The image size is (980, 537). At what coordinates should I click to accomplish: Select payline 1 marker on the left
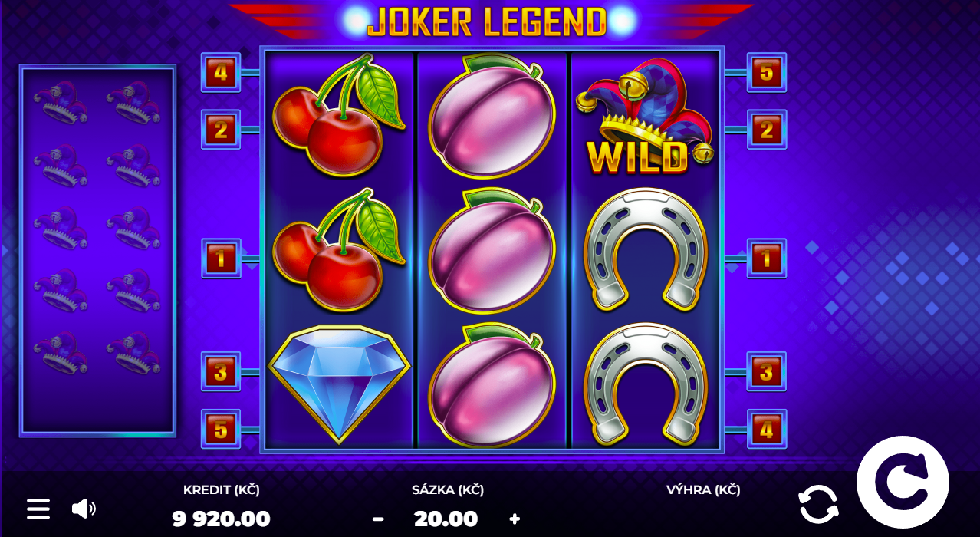[x=221, y=259]
